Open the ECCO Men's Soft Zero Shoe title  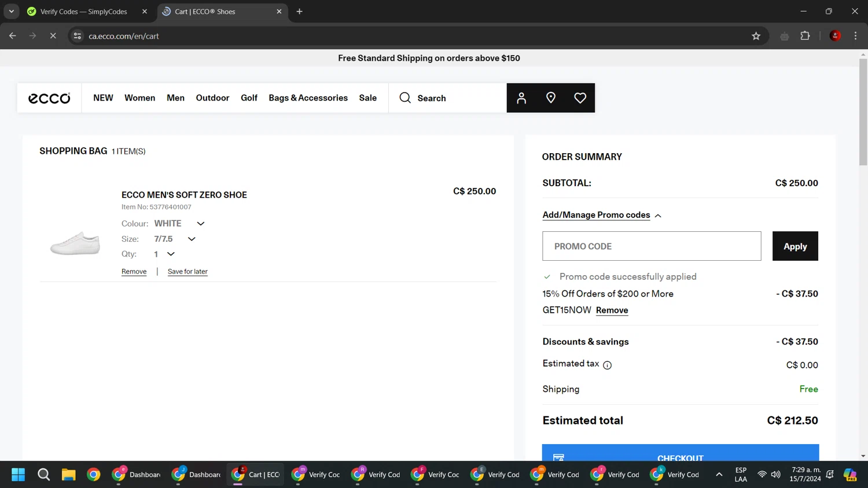click(184, 195)
